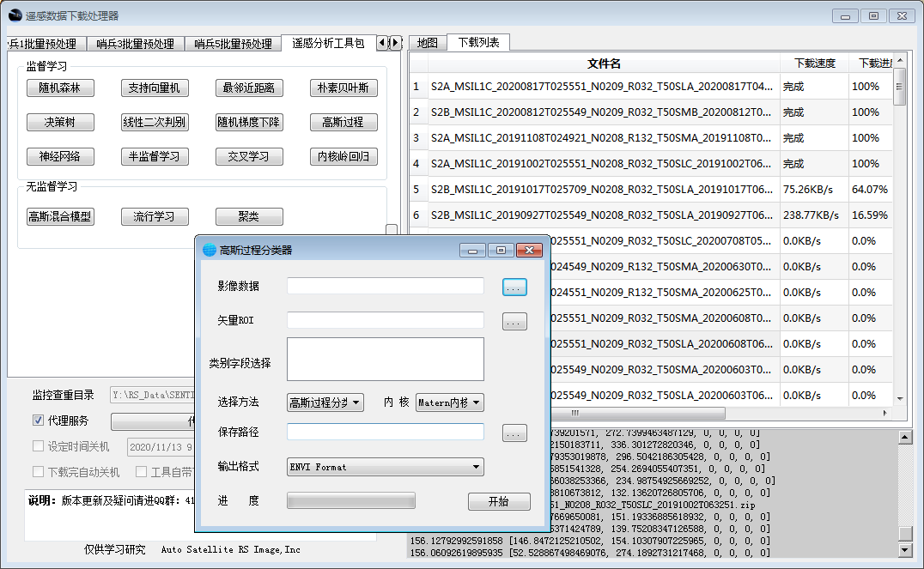Click the 文件名 column header
This screenshot has width=924, height=569.
point(604,64)
